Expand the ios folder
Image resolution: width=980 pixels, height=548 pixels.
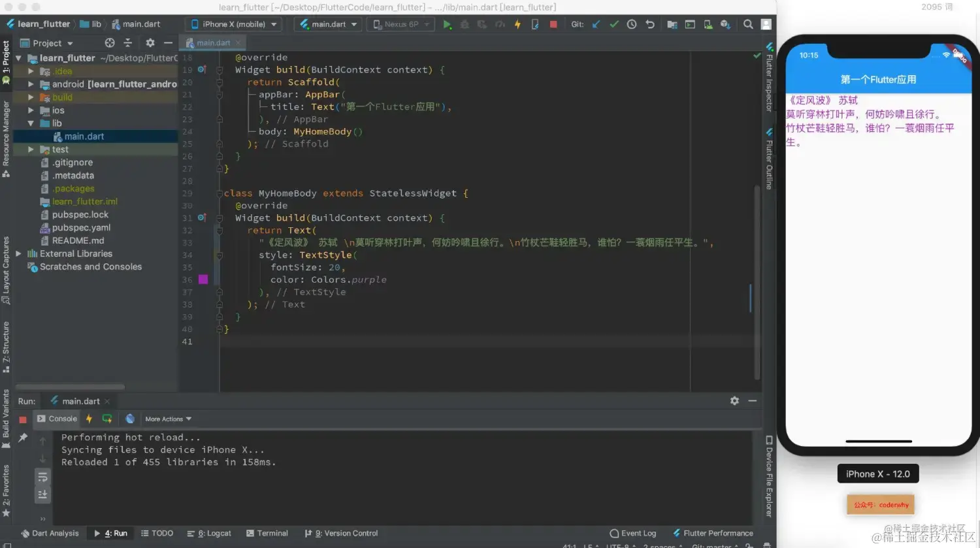click(31, 110)
